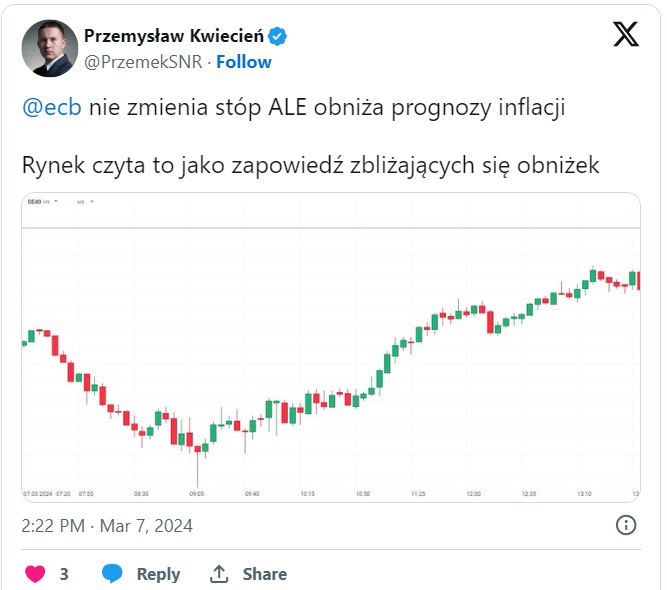Viewport: 667px width, 590px height.
Task: Click the 12:00 time axis label
Action: click(473, 494)
